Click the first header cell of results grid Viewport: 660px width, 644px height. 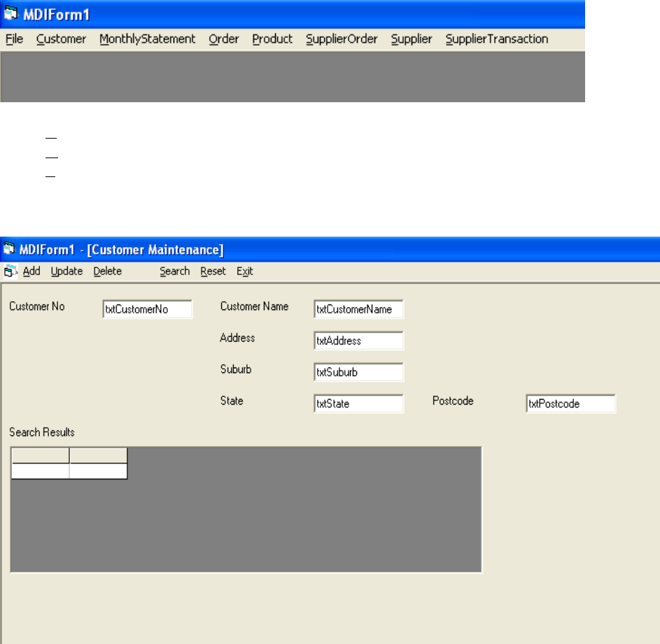point(41,456)
